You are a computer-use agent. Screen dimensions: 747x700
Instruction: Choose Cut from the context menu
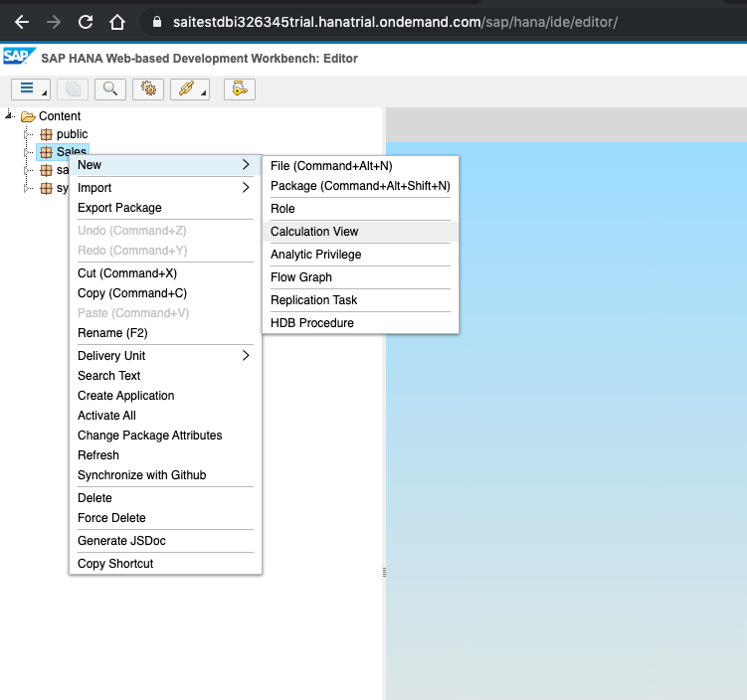[165, 273]
